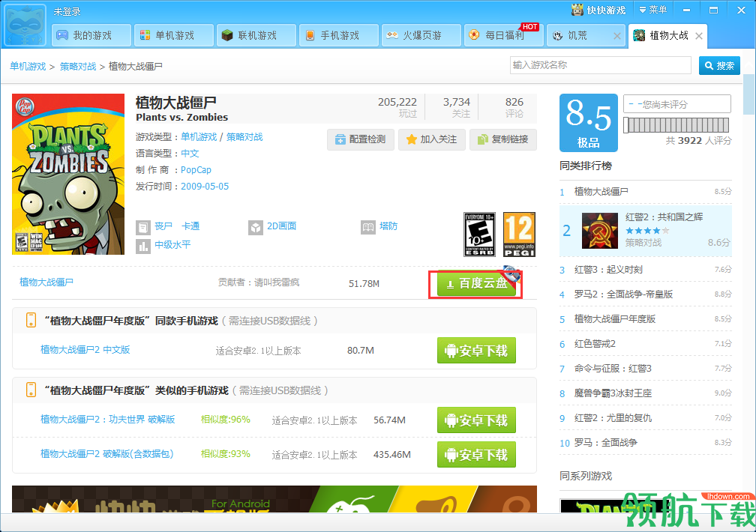The width and height of the screenshot is (756, 532).
Task: Focus the game name search field
Action: click(x=600, y=65)
